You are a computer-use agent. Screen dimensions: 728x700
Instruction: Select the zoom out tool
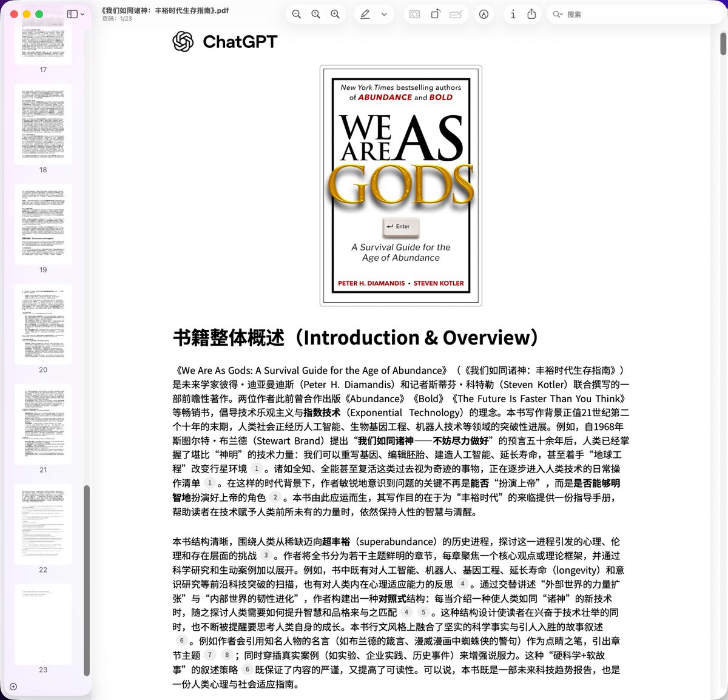click(297, 13)
